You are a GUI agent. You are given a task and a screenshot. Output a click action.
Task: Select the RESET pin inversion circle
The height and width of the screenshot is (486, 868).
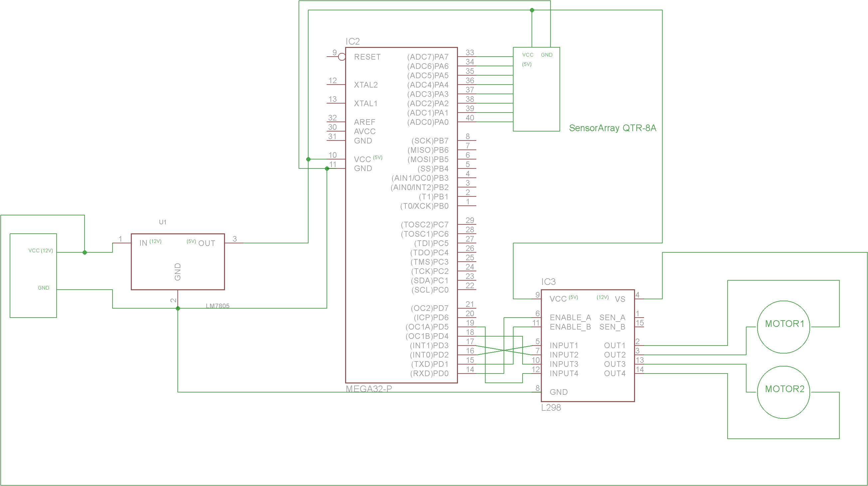(x=342, y=57)
